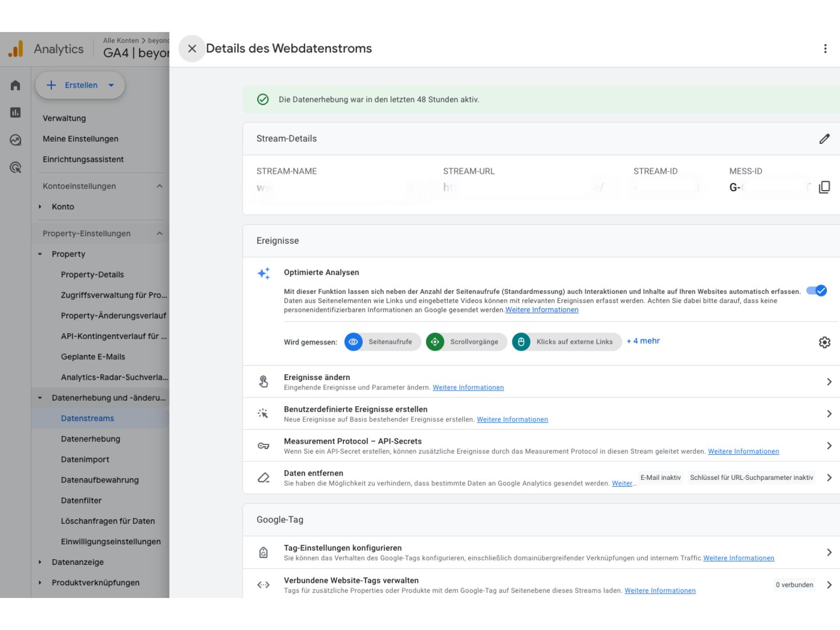Open Ereignisse ändern row chevron

(829, 382)
